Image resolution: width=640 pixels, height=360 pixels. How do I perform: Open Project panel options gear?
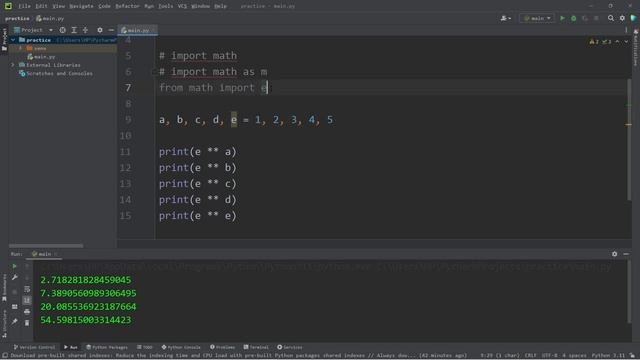(100, 30)
